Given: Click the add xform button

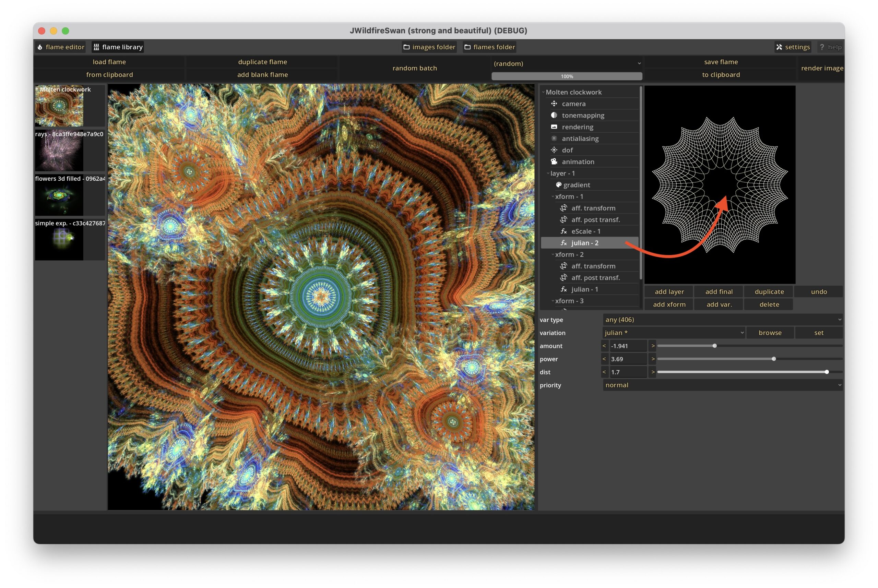Looking at the screenshot, I should click(x=669, y=304).
